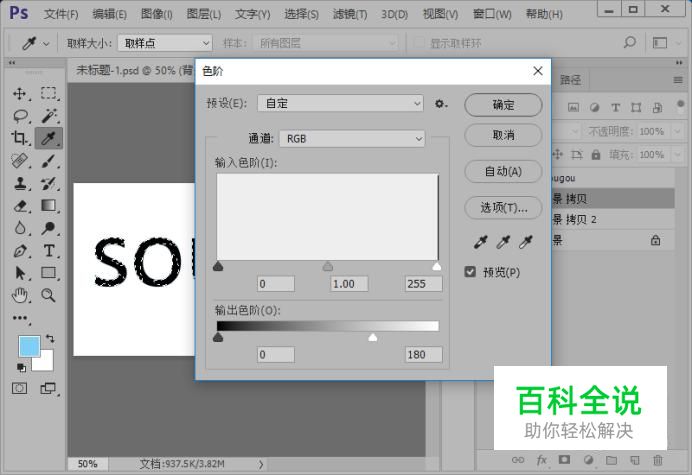Click the search magnifier in options bar
The image size is (692, 475).
(630, 42)
